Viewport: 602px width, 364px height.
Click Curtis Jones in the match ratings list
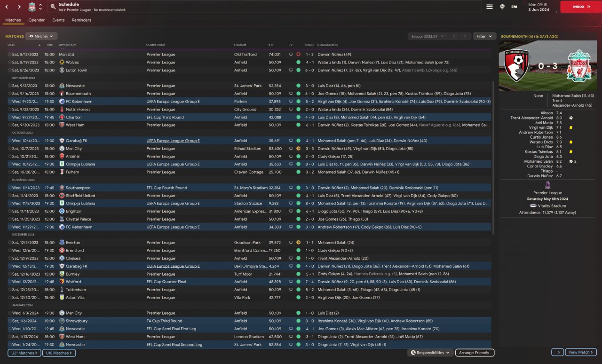(542, 137)
